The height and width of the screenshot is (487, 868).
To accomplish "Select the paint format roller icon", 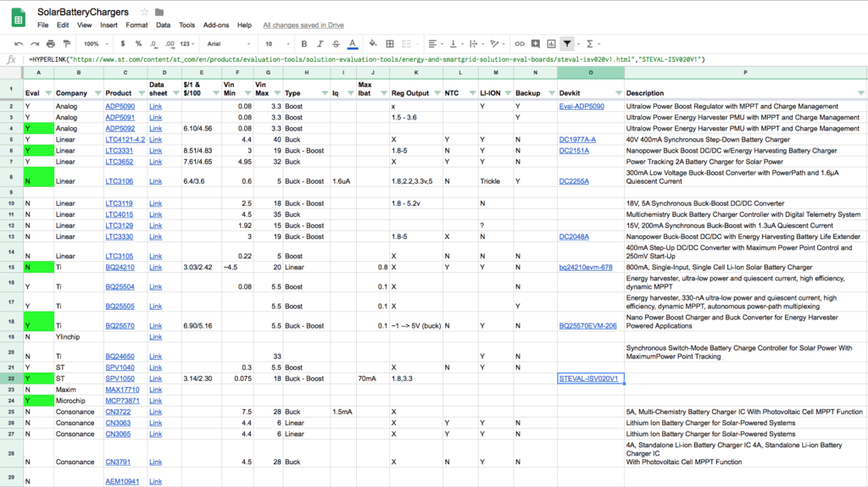I will [x=66, y=44].
